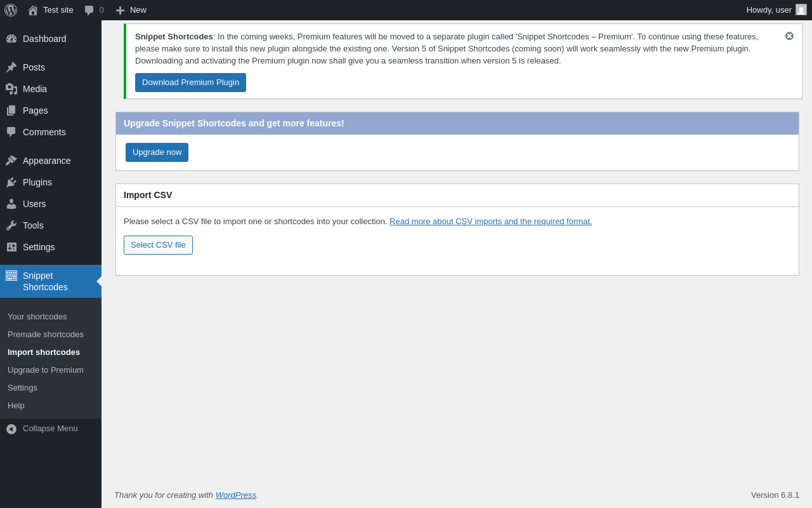Viewport: 812px width, 508px height.
Task: Click the Comments speech bubble sidebar icon
Action: (x=11, y=132)
